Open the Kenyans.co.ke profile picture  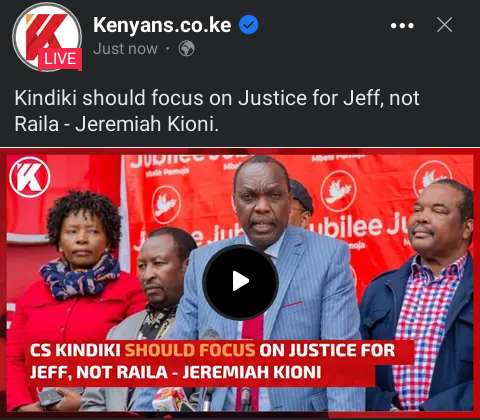pos(47,36)
